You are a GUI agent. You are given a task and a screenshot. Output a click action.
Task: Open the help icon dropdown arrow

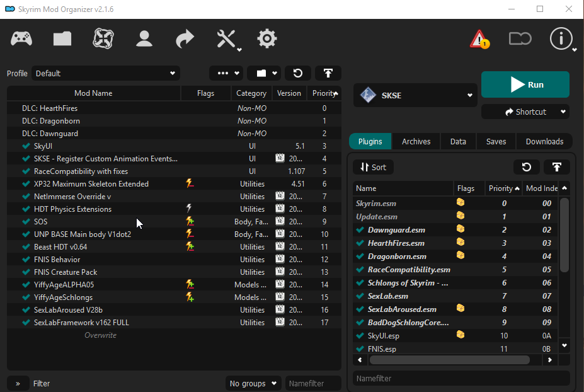[575, 50]
